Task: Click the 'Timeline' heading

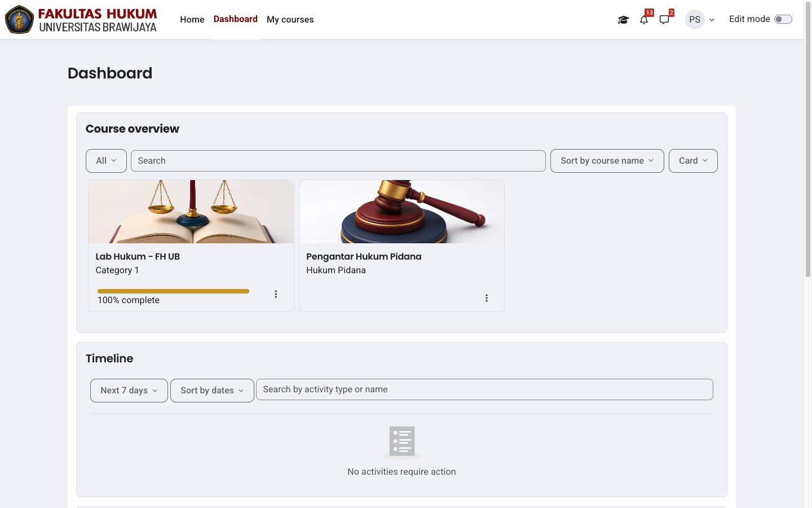Action: coord(109,358)
